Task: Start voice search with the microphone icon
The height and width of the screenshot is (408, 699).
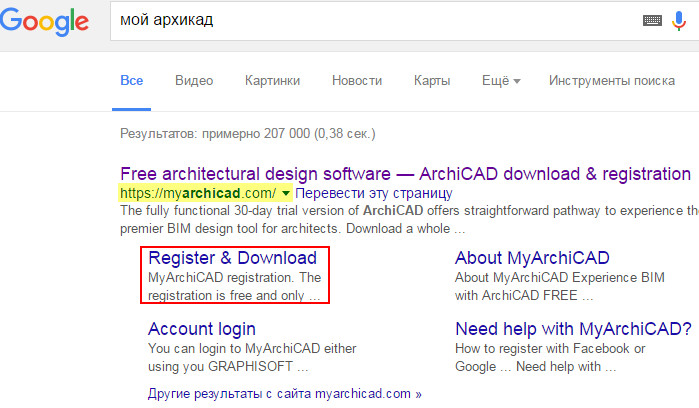Action: (679, 21)
